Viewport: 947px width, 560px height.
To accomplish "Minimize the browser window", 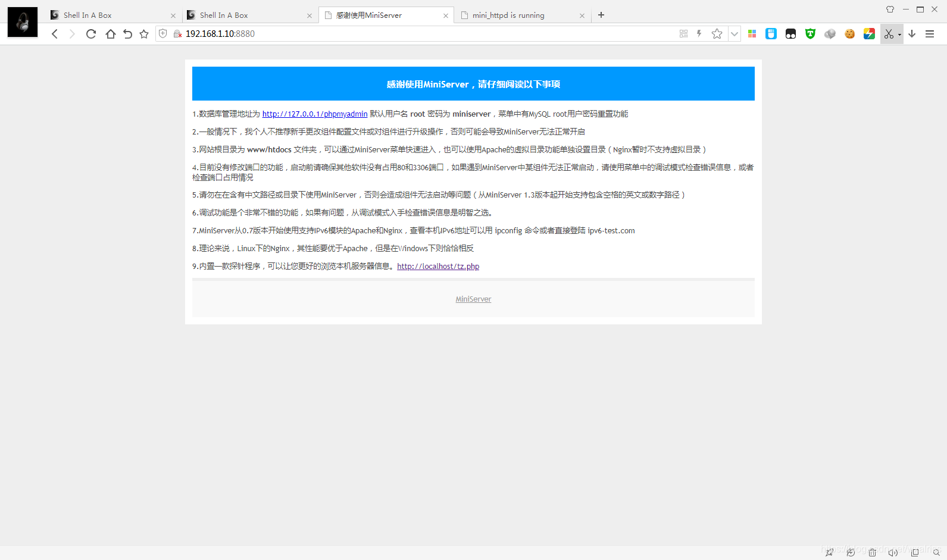I will point(905,9).
